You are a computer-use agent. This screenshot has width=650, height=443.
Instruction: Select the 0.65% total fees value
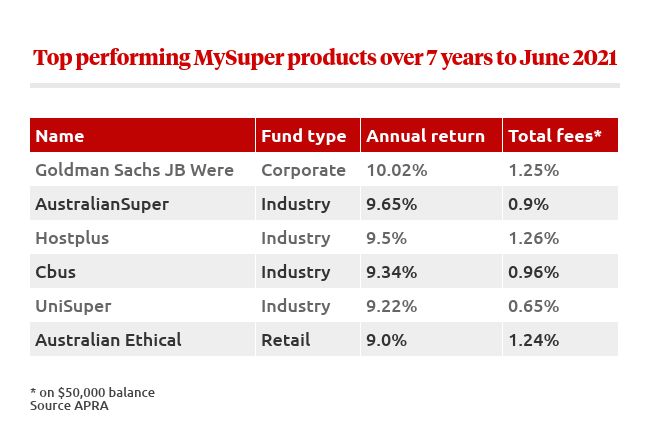pyautogui.click(x=533, y=306)
